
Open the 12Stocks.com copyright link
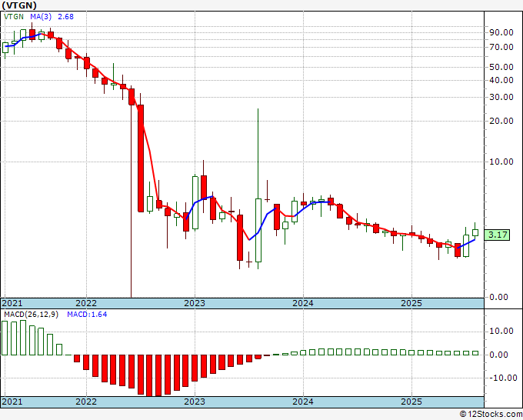click(x=491, y=415)
